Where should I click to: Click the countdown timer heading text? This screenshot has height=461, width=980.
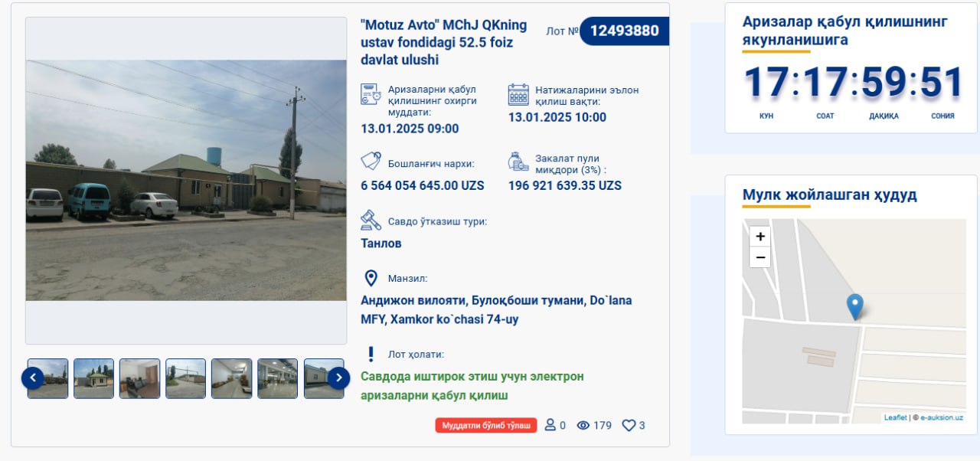tap(845, 30)
